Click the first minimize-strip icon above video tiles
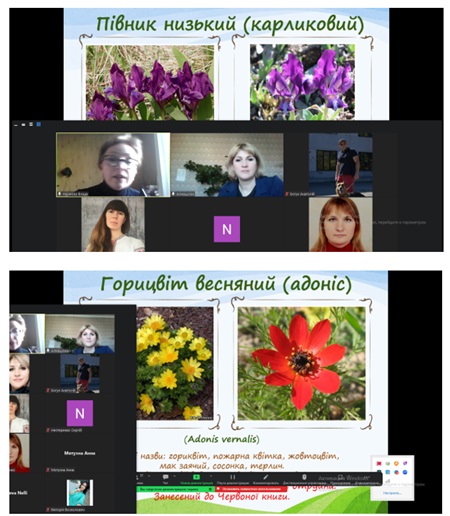Viewport: 450px width, 516px height. [16, 125]
